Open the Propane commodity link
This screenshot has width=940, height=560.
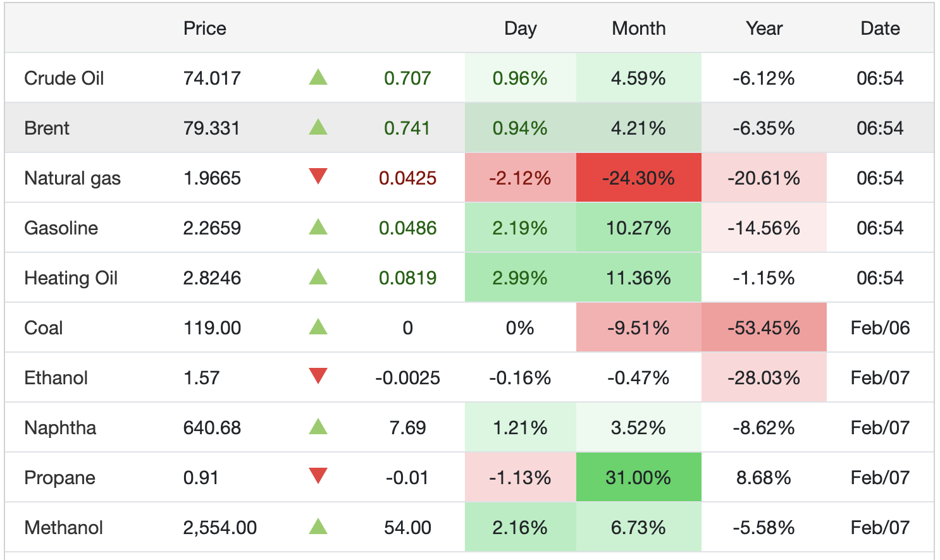point(60,478)
